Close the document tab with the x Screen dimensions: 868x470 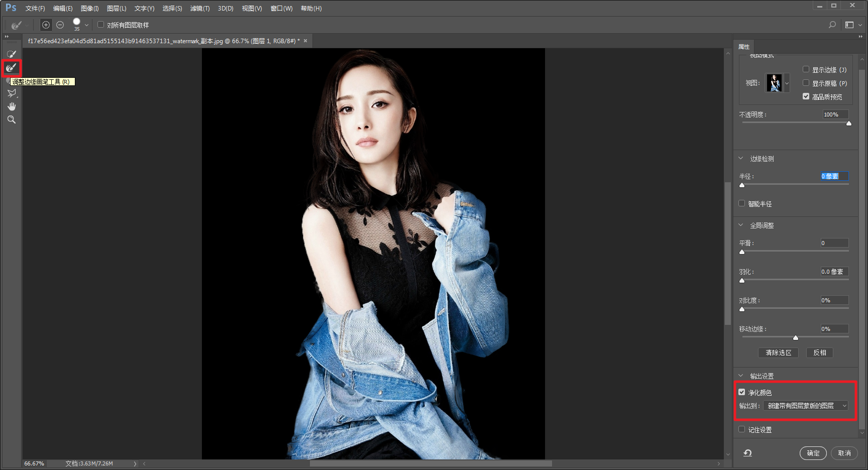click(x=305, y=41)
